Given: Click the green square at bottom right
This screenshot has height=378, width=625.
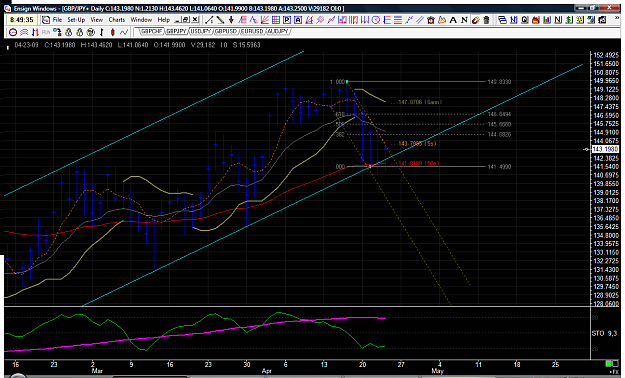Looking at the screenshot, I should pyautogui.click(x=609, y=364).
